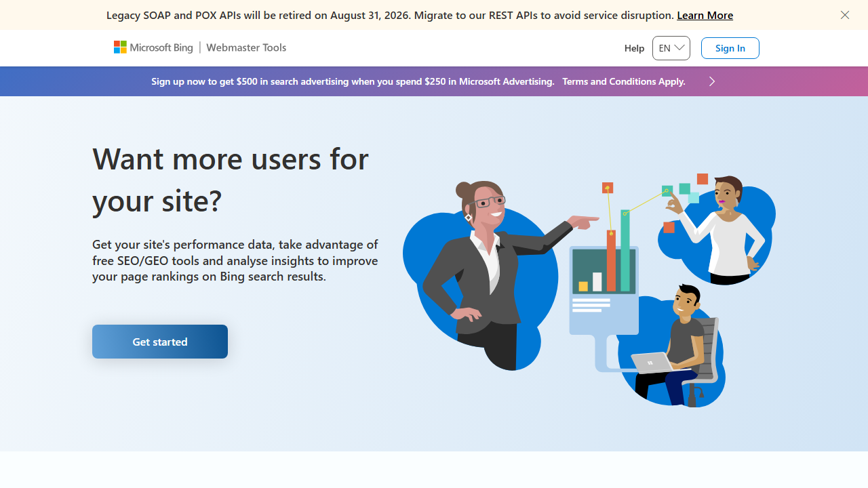868x488 pixels.
Task: Click the Get started button
Action: click(160, 342)
